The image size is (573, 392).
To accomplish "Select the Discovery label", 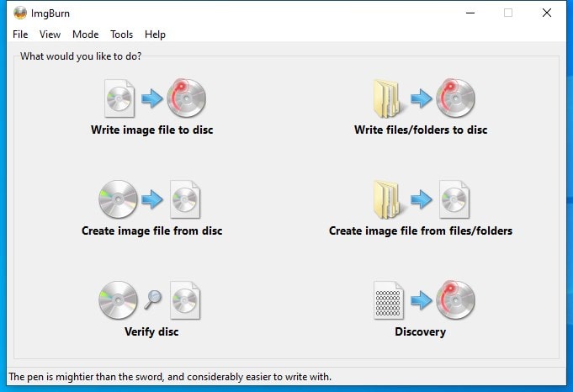I will pyautogui.click(x=420, y=331).
